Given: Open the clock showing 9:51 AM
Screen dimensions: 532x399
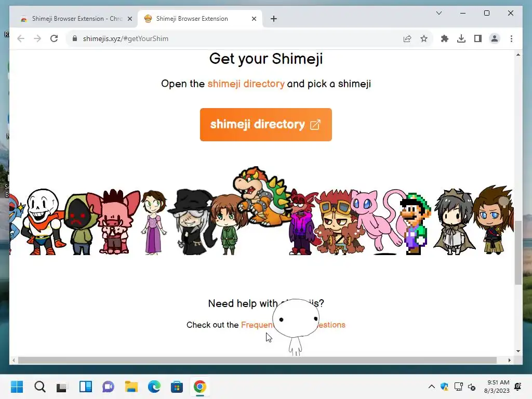Looking at the screenshot, I should click(497, 387).
